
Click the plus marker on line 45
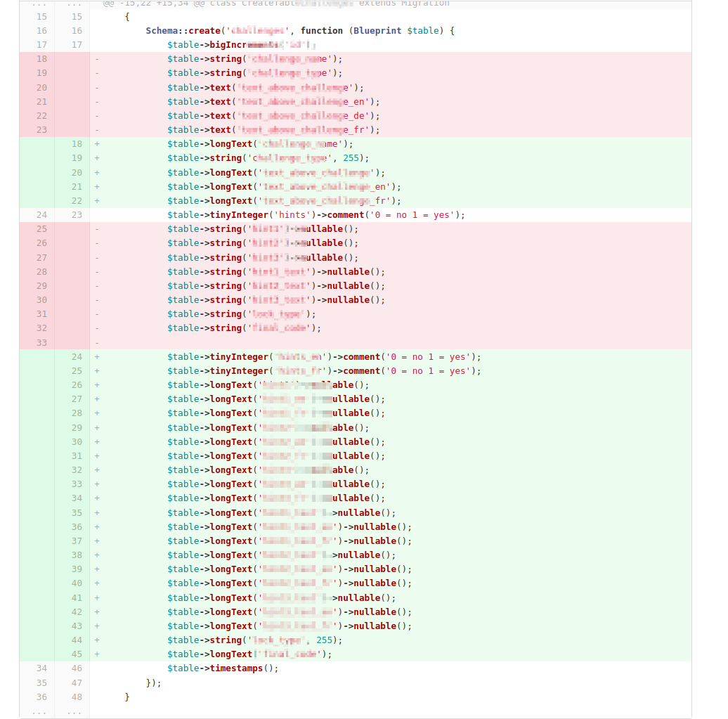(x=97, y=654)
